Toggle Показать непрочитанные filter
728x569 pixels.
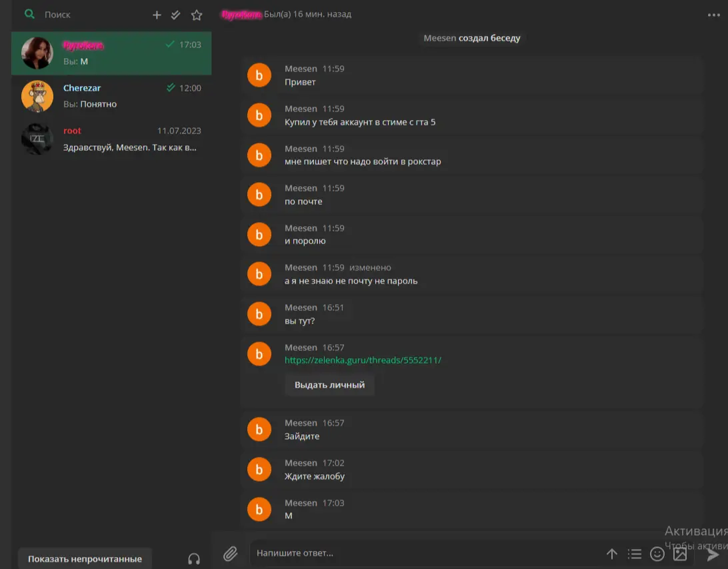coord(85,559)
